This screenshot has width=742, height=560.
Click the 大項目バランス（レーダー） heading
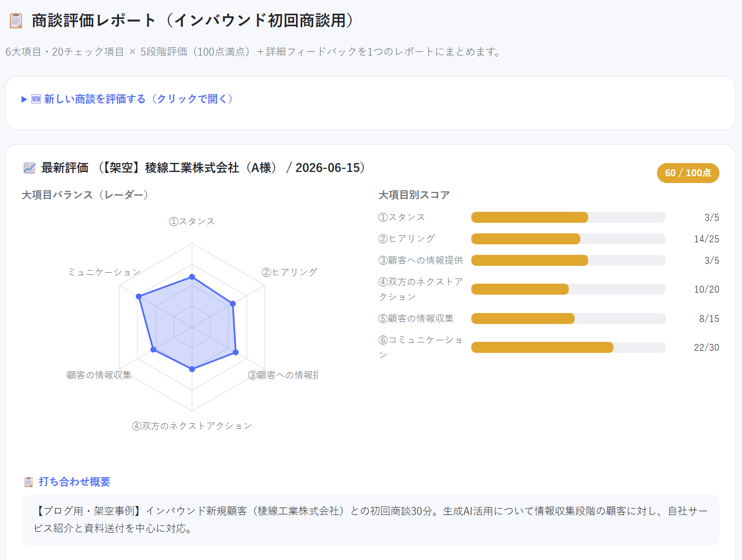pyautogui.click(x=88, y=195)
